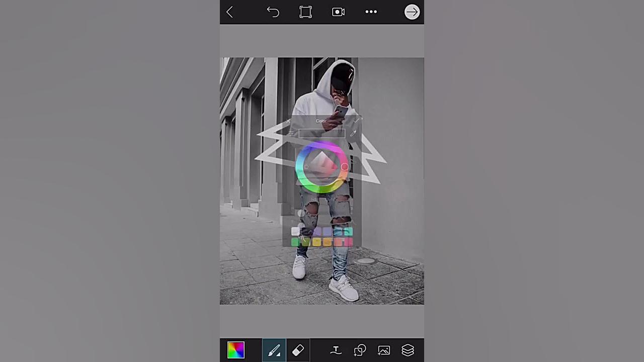Pick the pink preset swatch
644x362 pixels.
[348, 242]
